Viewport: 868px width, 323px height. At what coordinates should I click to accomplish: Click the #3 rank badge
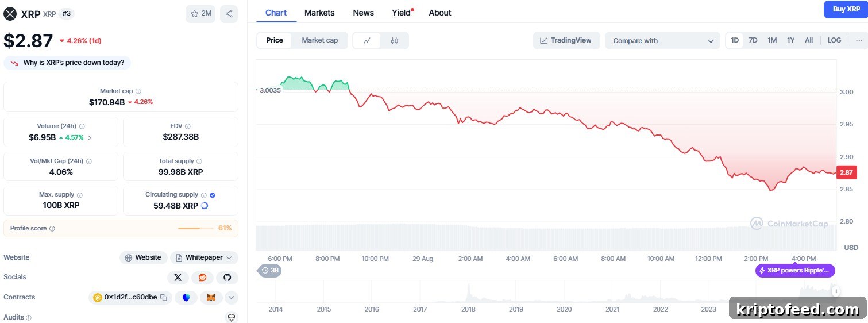coord(66,14)
